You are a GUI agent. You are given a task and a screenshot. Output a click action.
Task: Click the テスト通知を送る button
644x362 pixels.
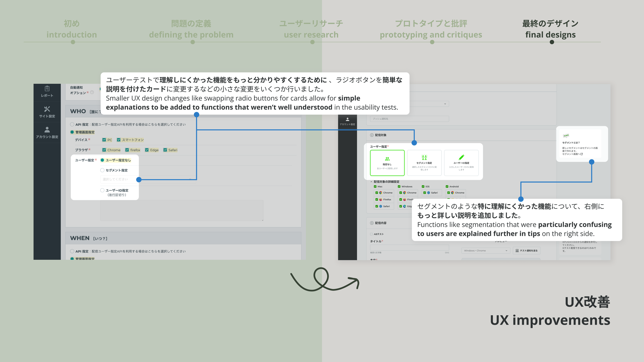(x=526, y=251)
